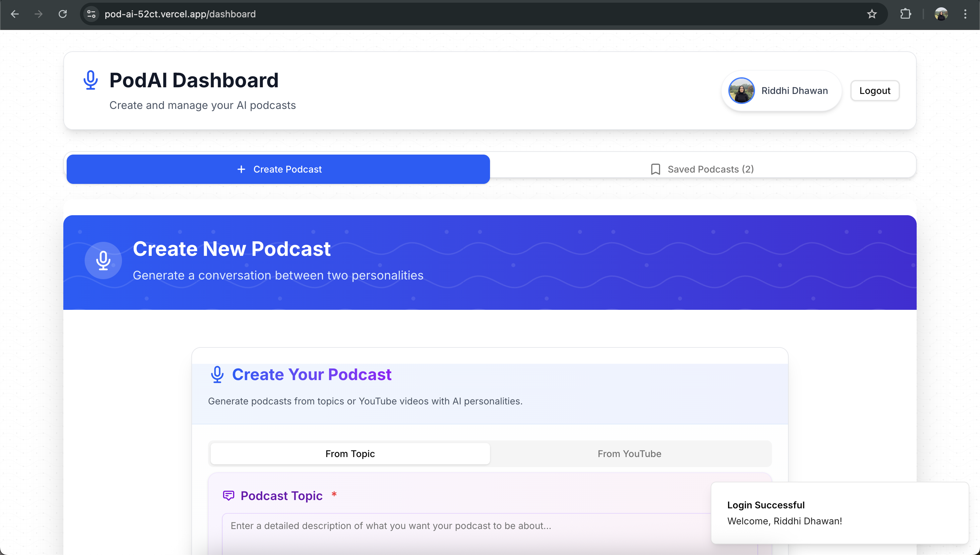The image size is (980, 555).
Task: Open site information icon in address bar
Action: tap(91, 14)
